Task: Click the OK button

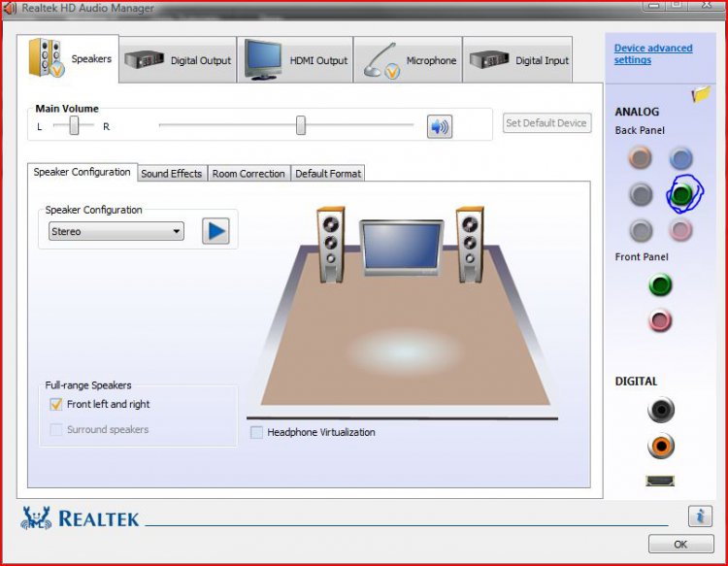Action: click(680, 545)
